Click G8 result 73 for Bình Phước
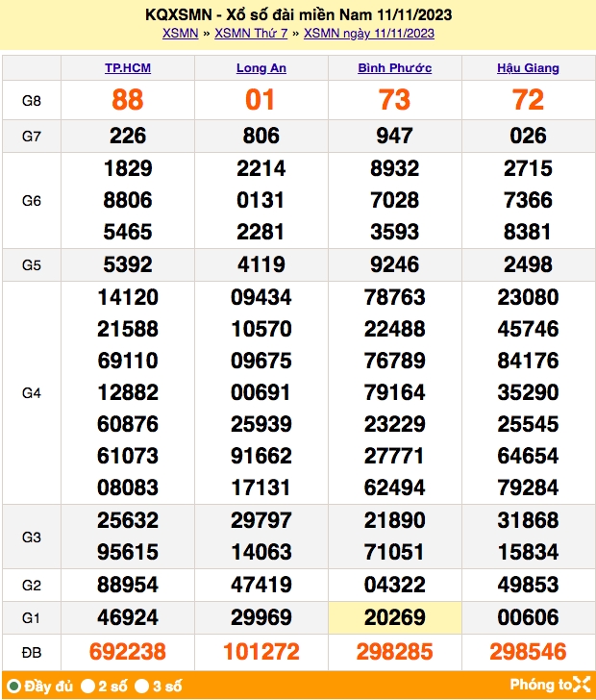This screenshot has height=700, width=596. [395, 100]
